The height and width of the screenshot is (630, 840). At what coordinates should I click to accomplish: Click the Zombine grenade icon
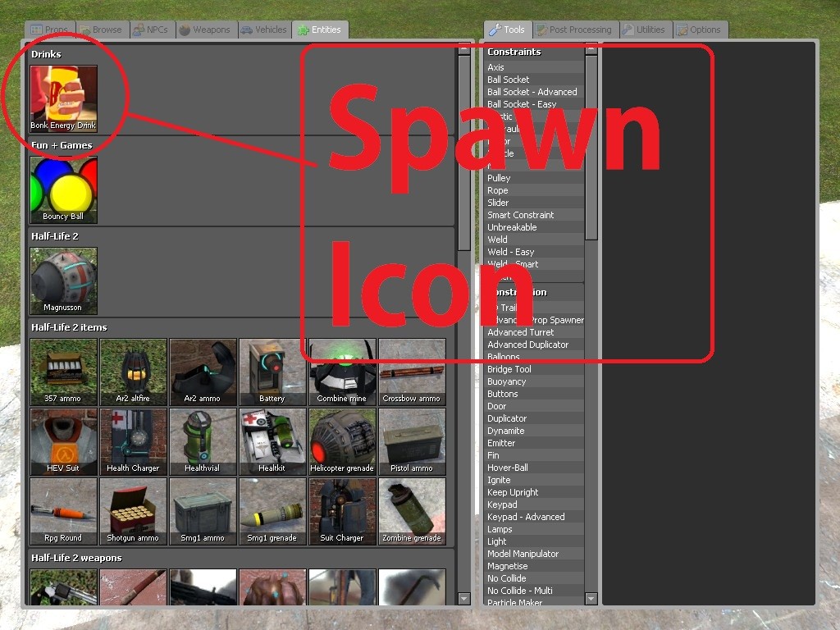tap(412, 511)
